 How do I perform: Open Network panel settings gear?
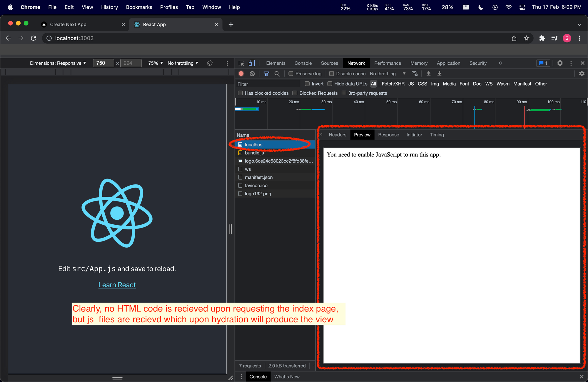pyautogui.click(x=582, y=74)
